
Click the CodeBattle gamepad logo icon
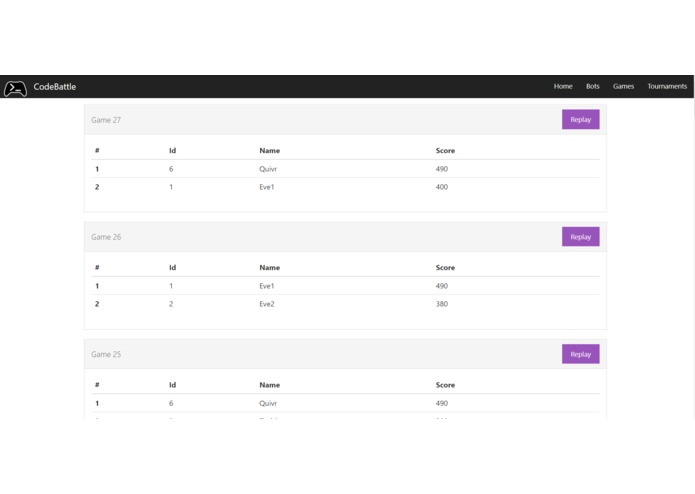(16, 88)
